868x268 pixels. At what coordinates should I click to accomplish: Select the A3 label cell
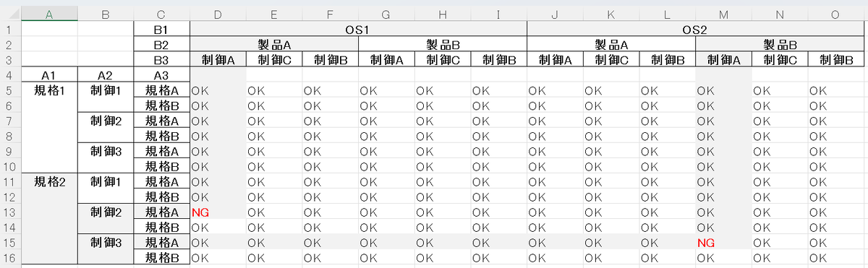161,75
